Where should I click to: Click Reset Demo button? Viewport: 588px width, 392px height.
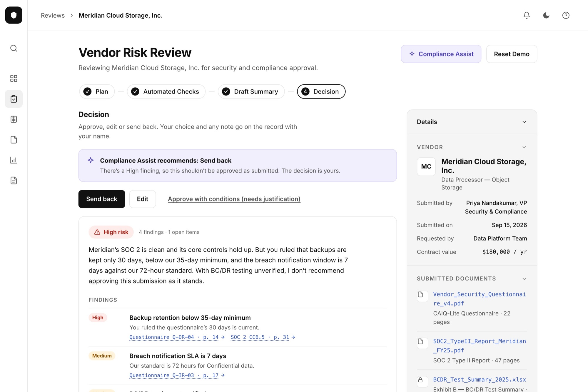512,54
